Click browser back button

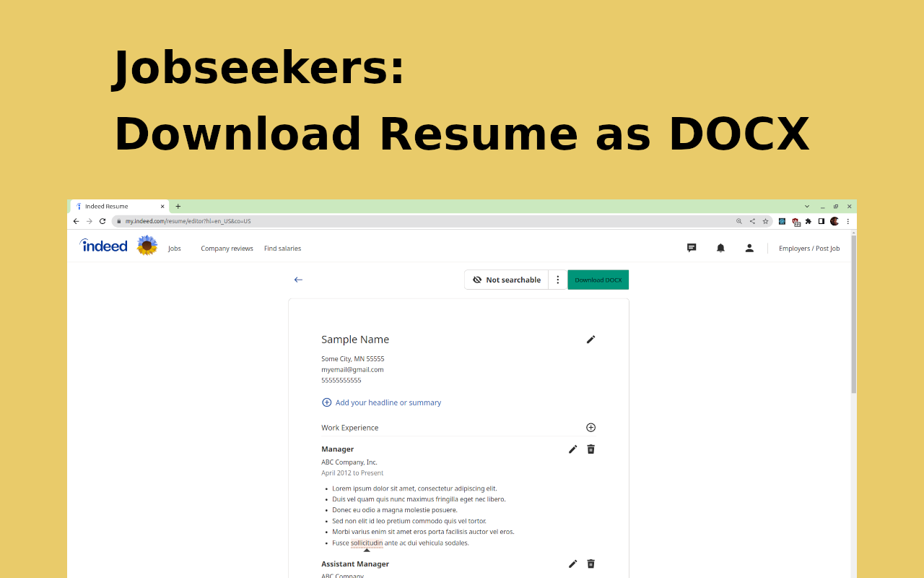pos(77,221)
